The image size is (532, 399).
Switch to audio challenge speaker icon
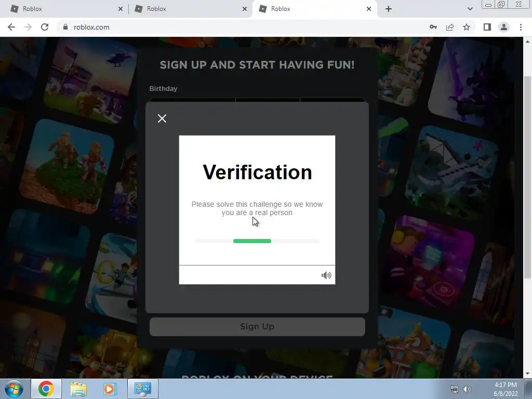(x=326, y=275)
